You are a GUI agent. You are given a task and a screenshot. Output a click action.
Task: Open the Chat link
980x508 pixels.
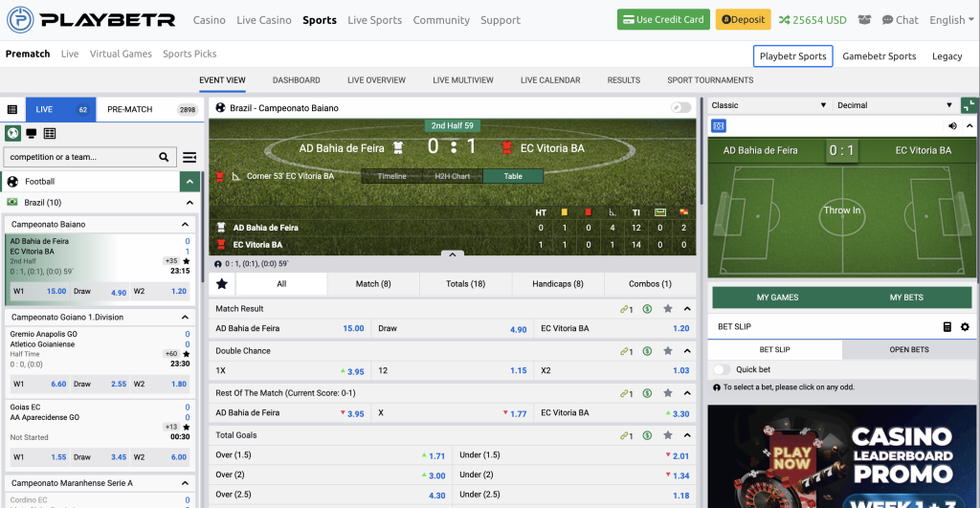click(900, 20)
